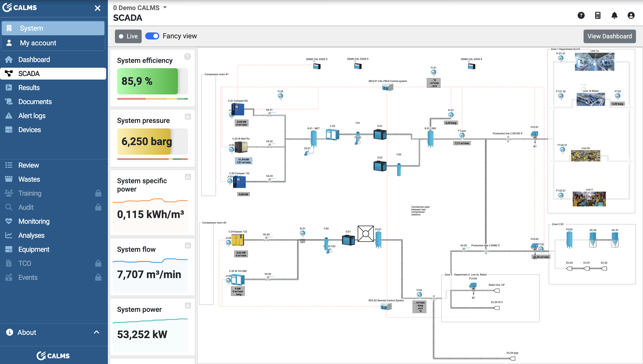643x364 pixels.
Task: Open the Alert logs menu item
Action: click(x=53, y=115)
